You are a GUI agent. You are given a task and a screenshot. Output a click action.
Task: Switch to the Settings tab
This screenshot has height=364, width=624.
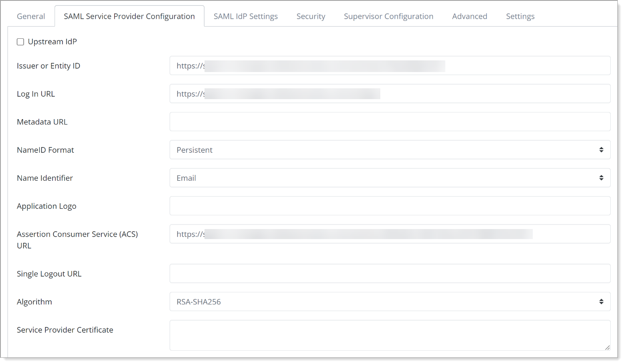click(520, 16)
